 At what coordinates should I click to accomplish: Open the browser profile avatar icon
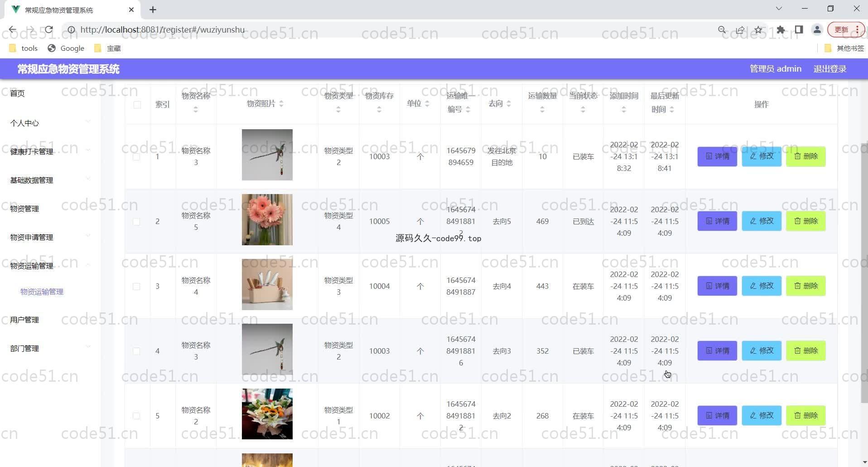(817, 30)
